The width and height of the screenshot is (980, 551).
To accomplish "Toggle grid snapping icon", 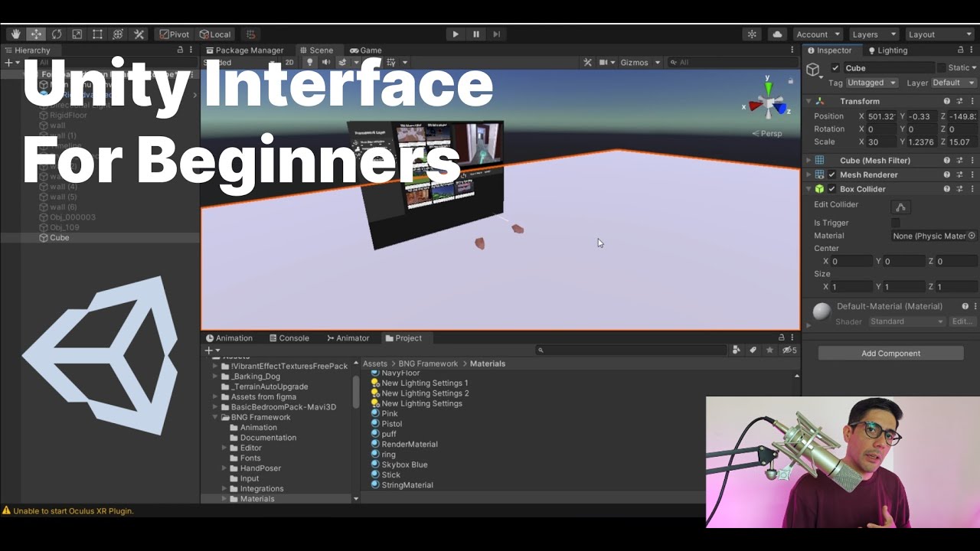I will pos(250,34).
